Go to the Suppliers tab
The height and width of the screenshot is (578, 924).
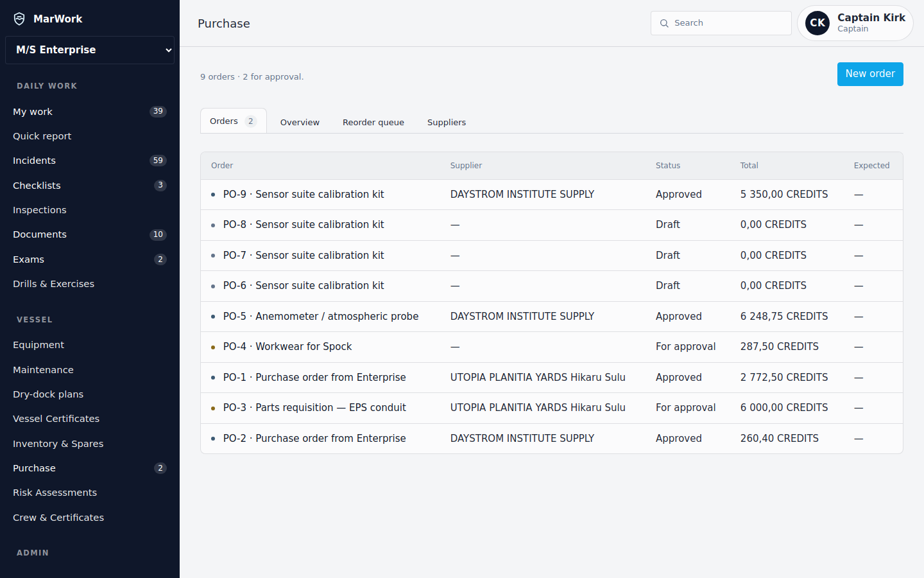447,122
